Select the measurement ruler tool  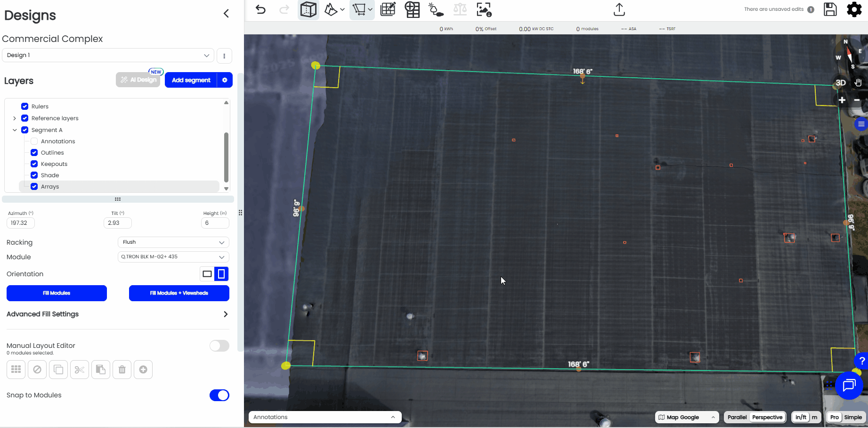tap(359, 9)
